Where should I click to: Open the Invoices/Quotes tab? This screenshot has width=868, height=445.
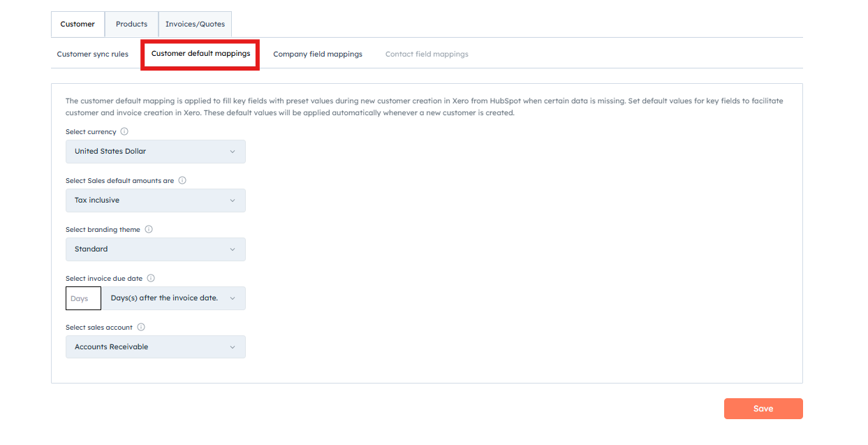coord(195,24)
